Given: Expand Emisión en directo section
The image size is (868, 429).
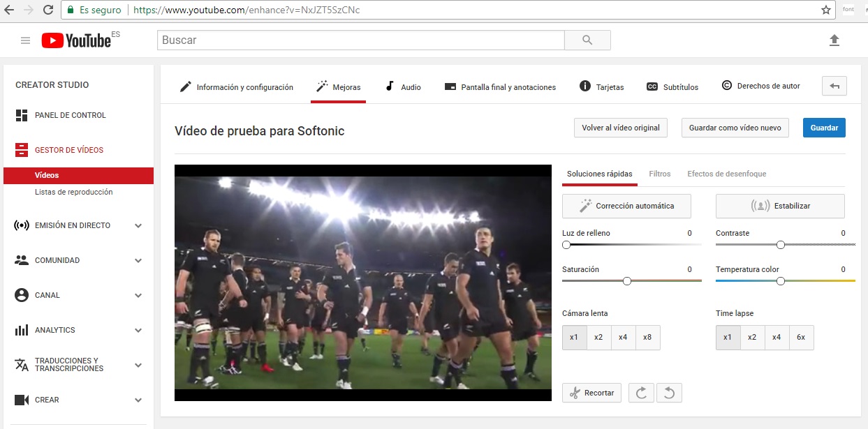Looking at the screenshot, I should [138, 225].
